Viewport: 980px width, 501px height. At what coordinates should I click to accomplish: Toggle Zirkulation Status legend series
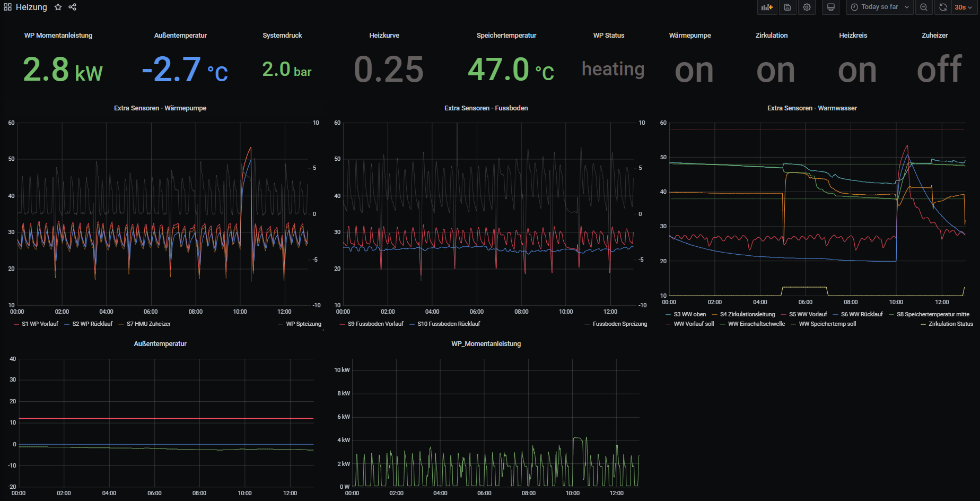950,324
